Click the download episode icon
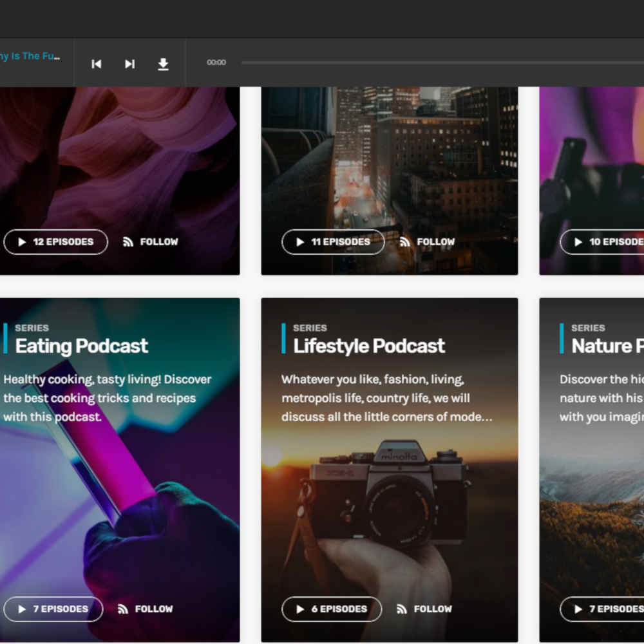644x644 pixels. (163, 64)
